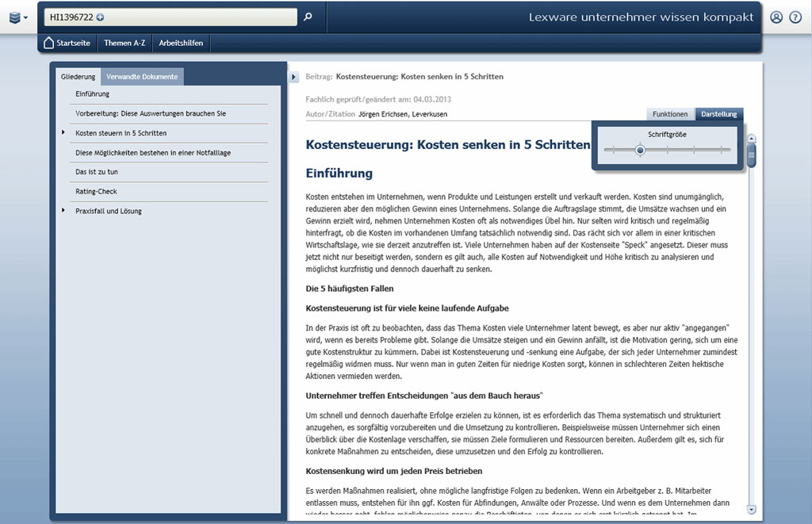812x524 pixels.
Task: Click heading Die 5 häufigsten Fallen
Action: coord(350,289)
